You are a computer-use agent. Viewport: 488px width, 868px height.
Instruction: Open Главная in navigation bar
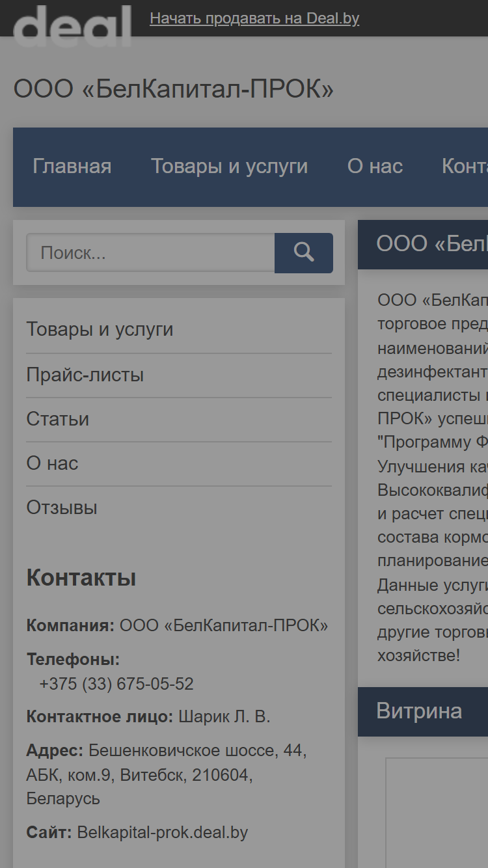[72, 167]
